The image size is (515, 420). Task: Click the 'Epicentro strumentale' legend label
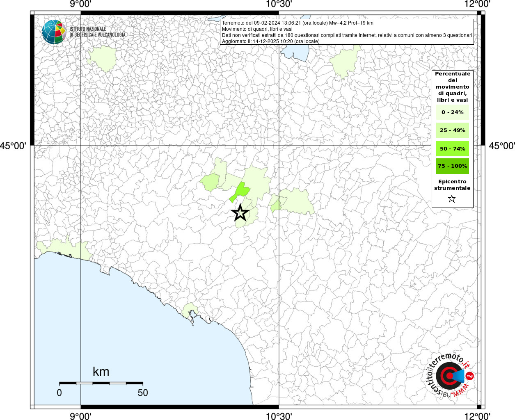tap(452, 185)
